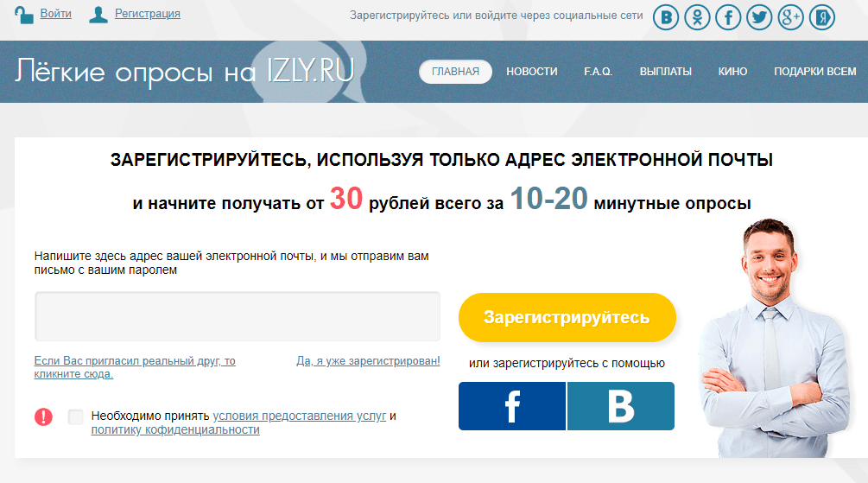868x483 pixels.
Task: Focus the email address input field
Action: coord(238,316)
